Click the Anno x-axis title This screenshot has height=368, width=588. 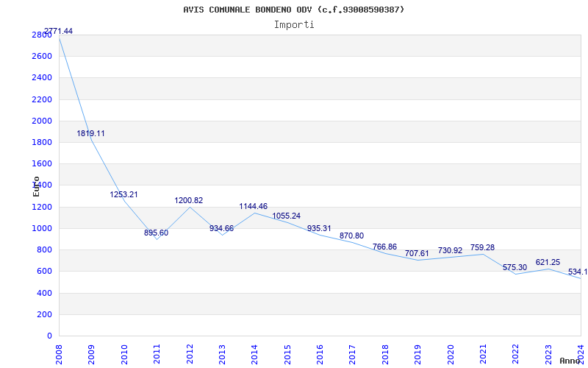coord(570,361)
